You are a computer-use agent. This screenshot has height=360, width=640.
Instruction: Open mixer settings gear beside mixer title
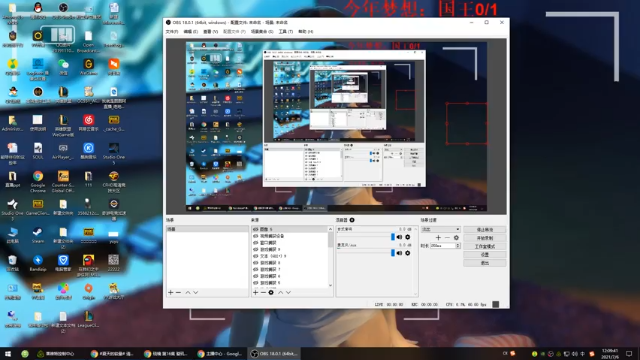coord(352,220)
